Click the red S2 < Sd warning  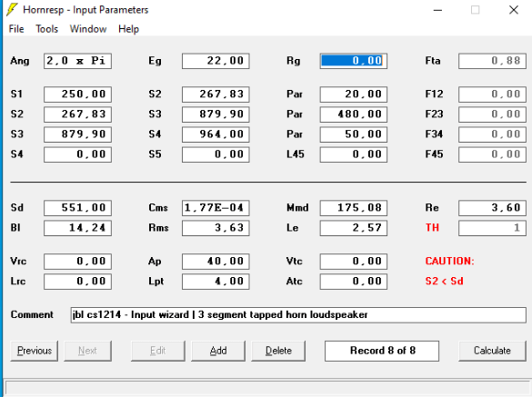[x=445, y=281]
